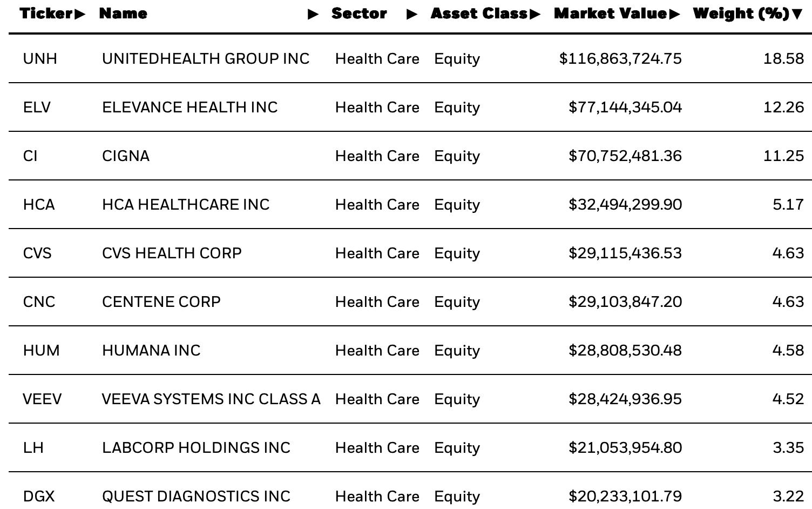The width and height of the screenshot is (812, 509).
Task: Sort by Market Value column arrow
Action: (674, 14)
